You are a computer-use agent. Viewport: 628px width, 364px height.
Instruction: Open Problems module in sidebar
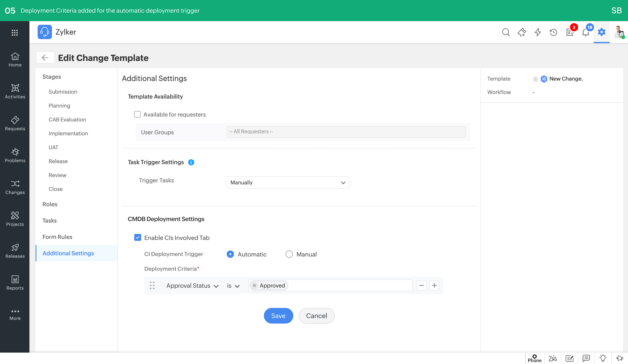[15, 155]
